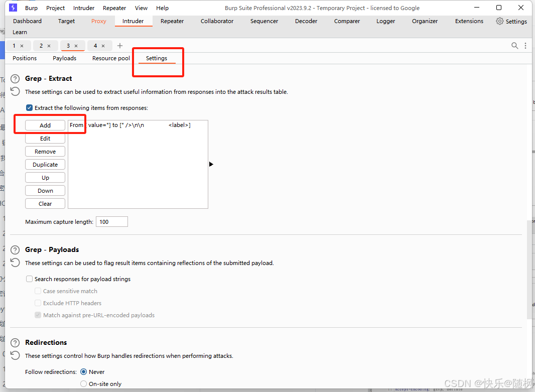Switch to the Decoder tab
Screen dimensions: 535x392
point(306,21)
